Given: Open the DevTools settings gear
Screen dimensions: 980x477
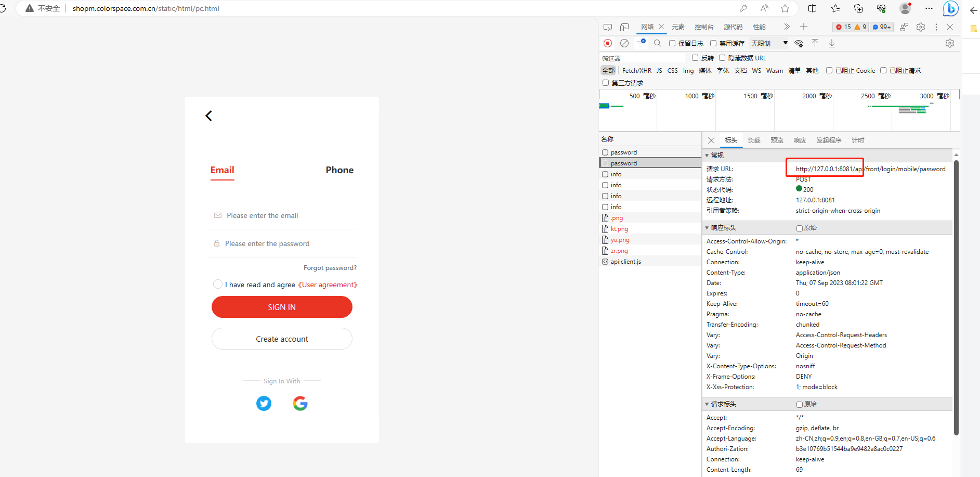Looking at the screenshot, I should pos(921,27).
